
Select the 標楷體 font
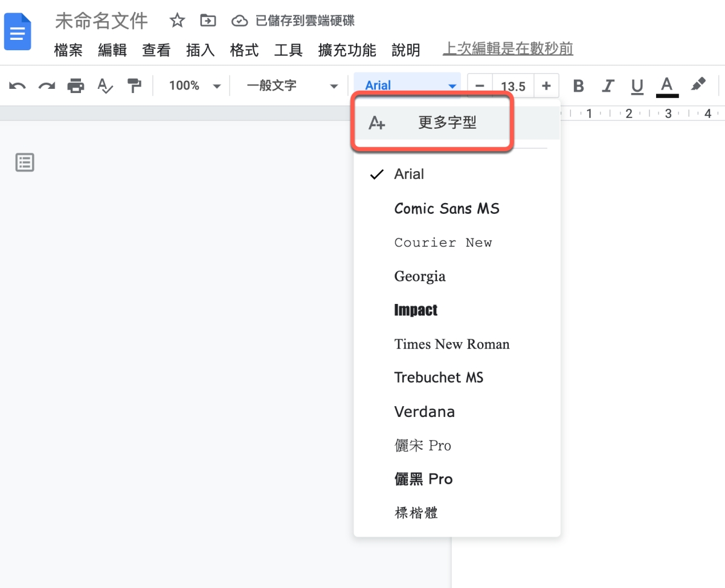(x=457, y=513)
